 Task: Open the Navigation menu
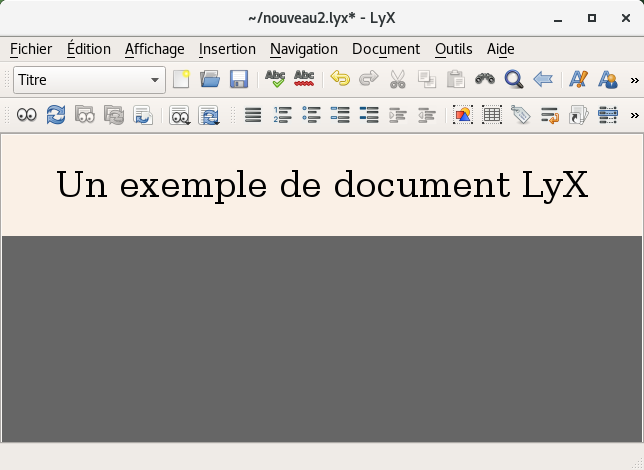[304, 49]
